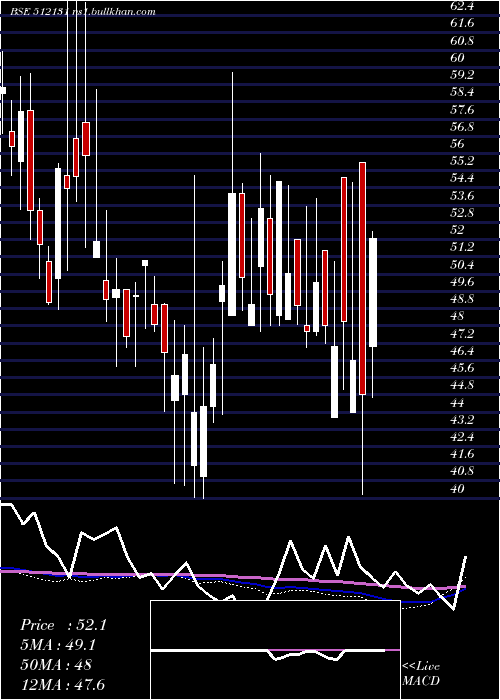Click the 40 price axis label
This screenshot has width=500, height=700.
[x=458, y=489]
